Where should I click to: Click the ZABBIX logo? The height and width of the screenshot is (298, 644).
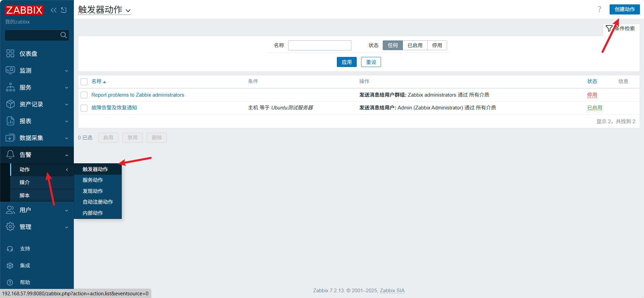click(x=24, y=10)
